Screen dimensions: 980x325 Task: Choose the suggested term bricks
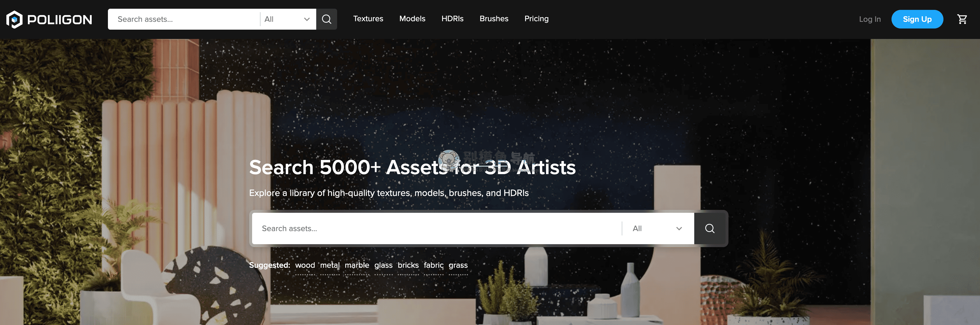pos(408,265)
